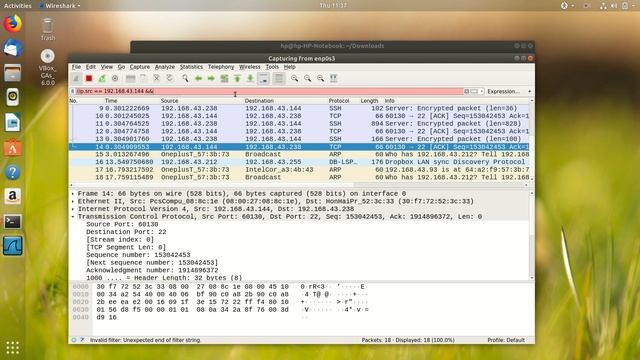Expand Internet Protocol Version 4 node

73,209
